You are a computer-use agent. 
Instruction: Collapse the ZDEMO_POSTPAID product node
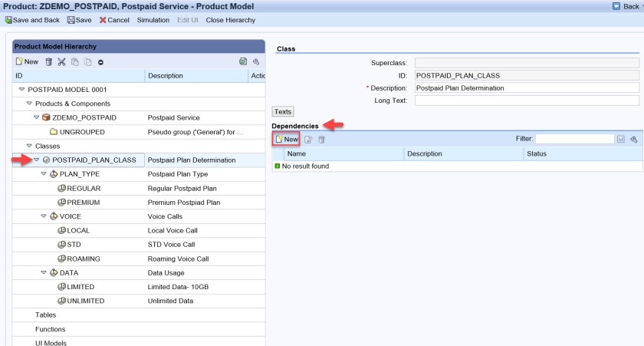pos(37,117)
